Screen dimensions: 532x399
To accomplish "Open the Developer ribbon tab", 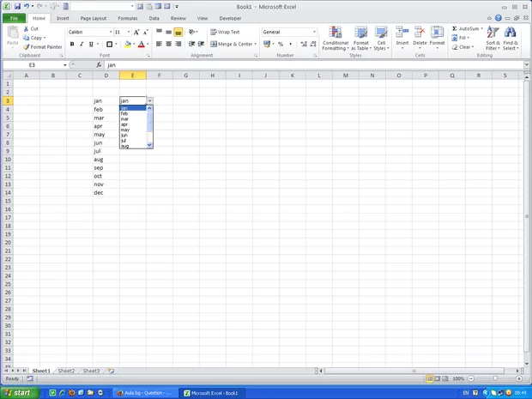I will click(230, 17).
